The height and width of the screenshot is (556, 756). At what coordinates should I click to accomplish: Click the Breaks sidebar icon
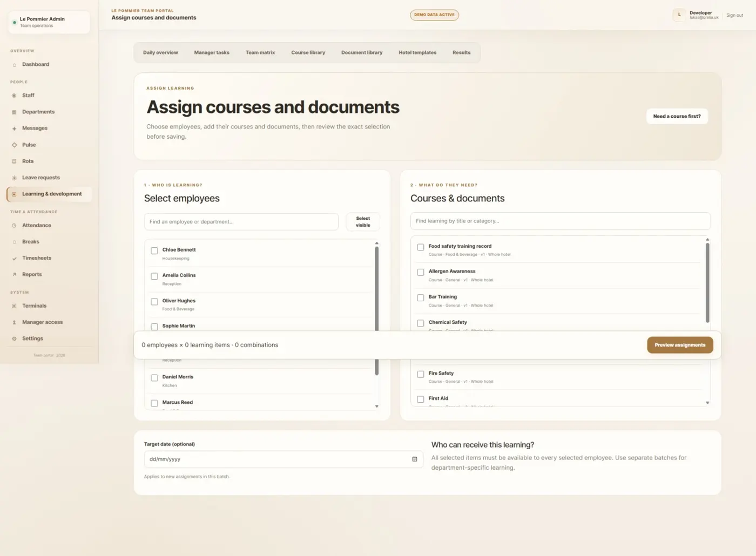click(x=14, y=242)
